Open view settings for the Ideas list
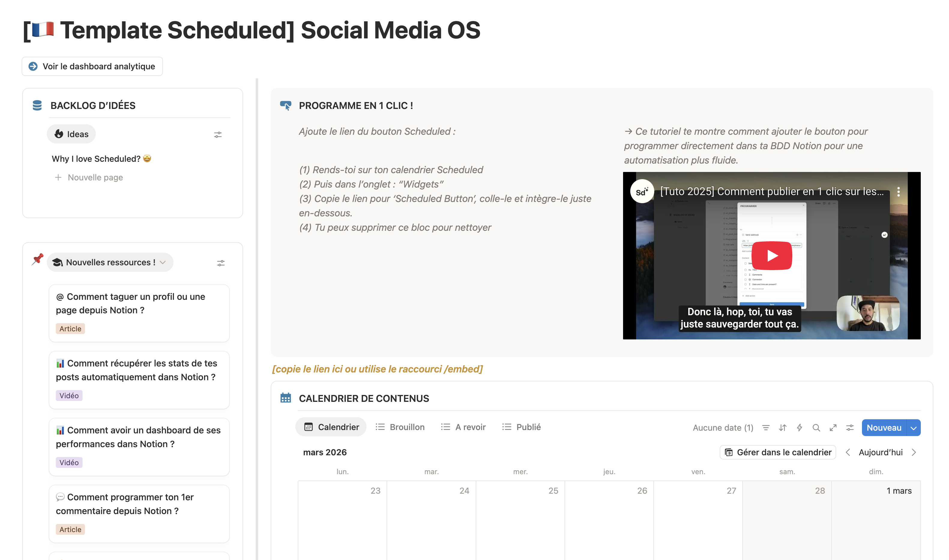Viewport: 949px width, 560px height. coord(218,134)
